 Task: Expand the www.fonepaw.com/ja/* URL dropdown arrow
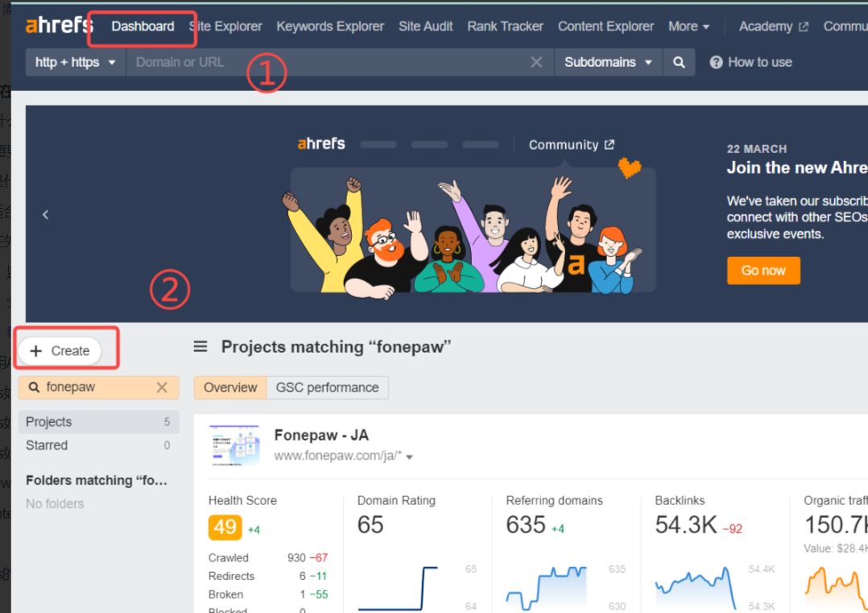click(x=410, y=457)
